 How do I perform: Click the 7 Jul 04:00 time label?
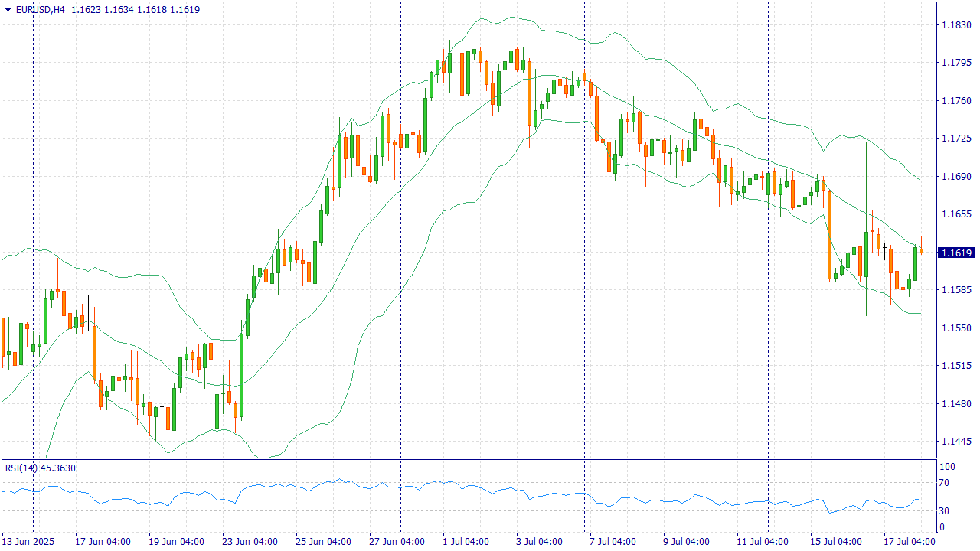point(612,542)
